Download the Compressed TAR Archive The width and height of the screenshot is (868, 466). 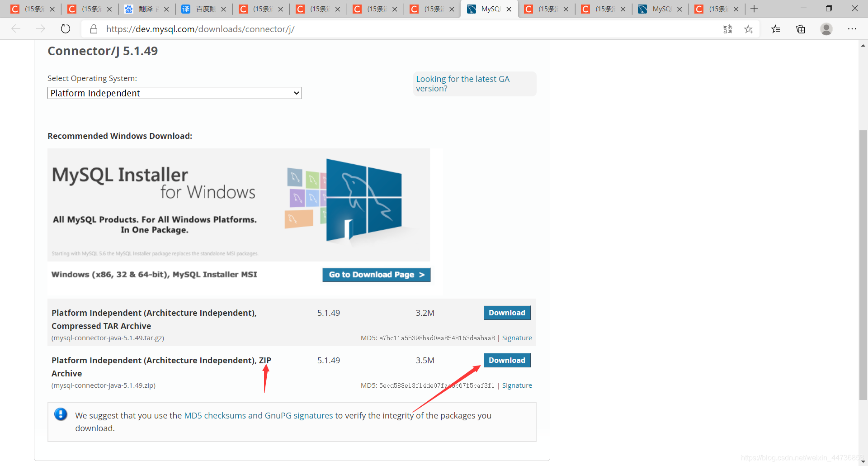pos(507,313)
